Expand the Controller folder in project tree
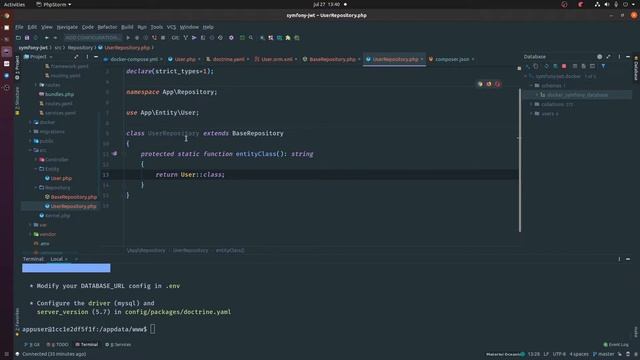 tap(36, 160)
